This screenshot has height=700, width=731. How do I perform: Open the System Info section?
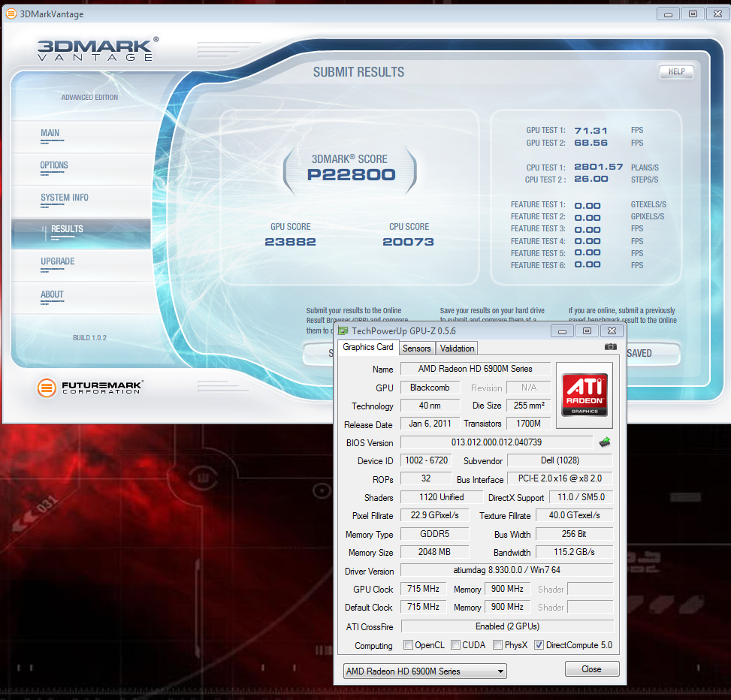(x=64, y=198)
